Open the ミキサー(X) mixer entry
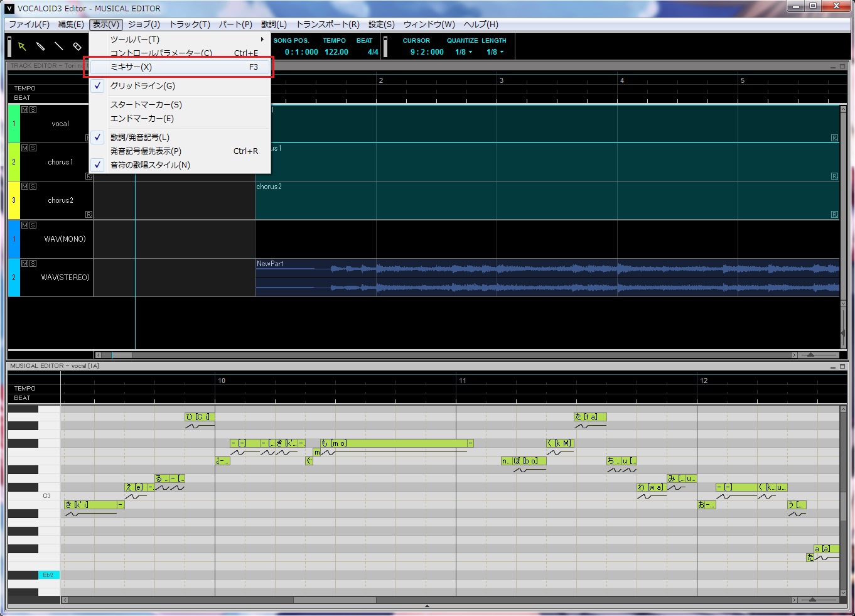Image resolution: width=855 pixels, height=616 pixels. click(x=180, y=67)
